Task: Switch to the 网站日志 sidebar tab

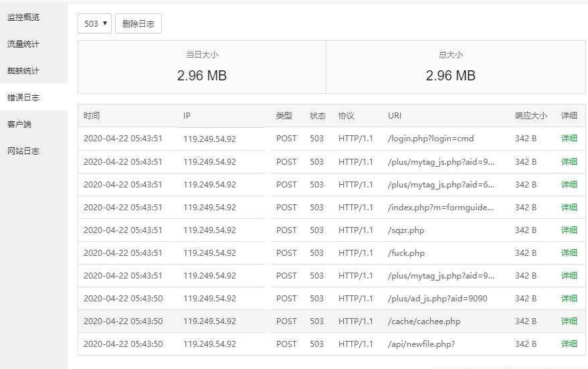Action: pyautogui.click(x=23, y=151)
